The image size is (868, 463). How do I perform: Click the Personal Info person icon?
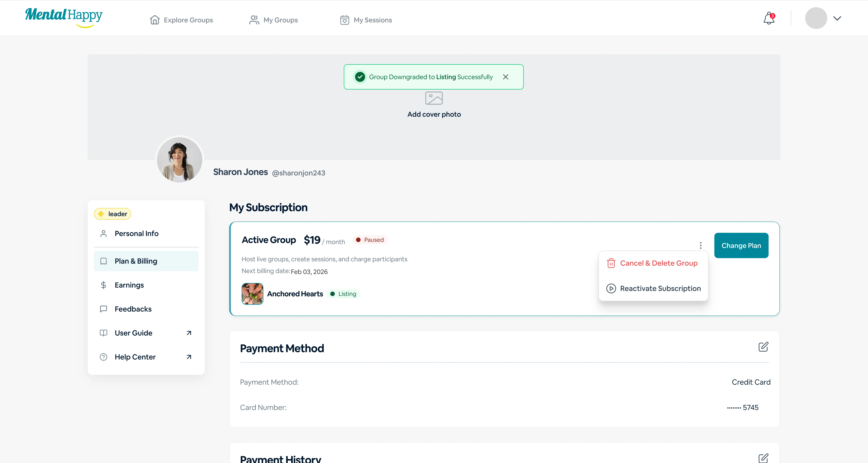coord(103,233)
